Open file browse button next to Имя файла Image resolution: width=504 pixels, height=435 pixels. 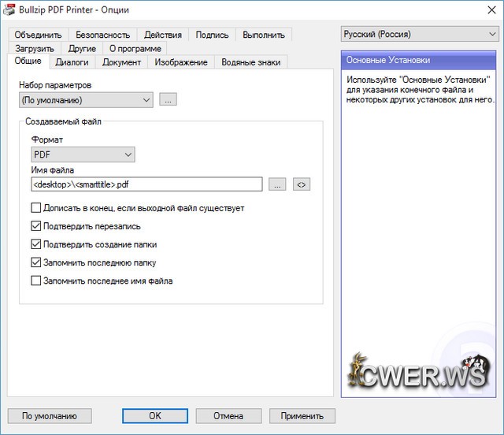[277, 184]
